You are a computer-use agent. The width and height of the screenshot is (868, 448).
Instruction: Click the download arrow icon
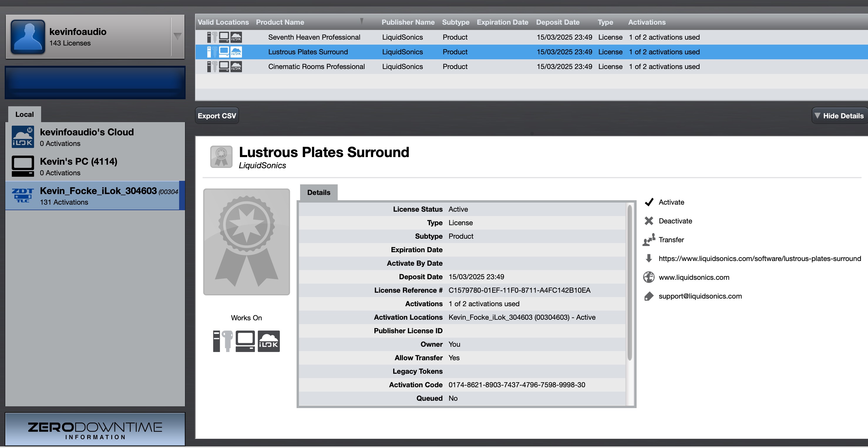point(649,258)
